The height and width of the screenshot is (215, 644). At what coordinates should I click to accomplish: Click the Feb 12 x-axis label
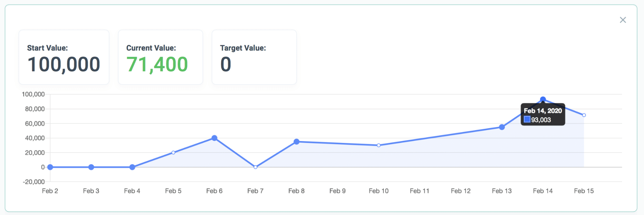coord(460,191)
